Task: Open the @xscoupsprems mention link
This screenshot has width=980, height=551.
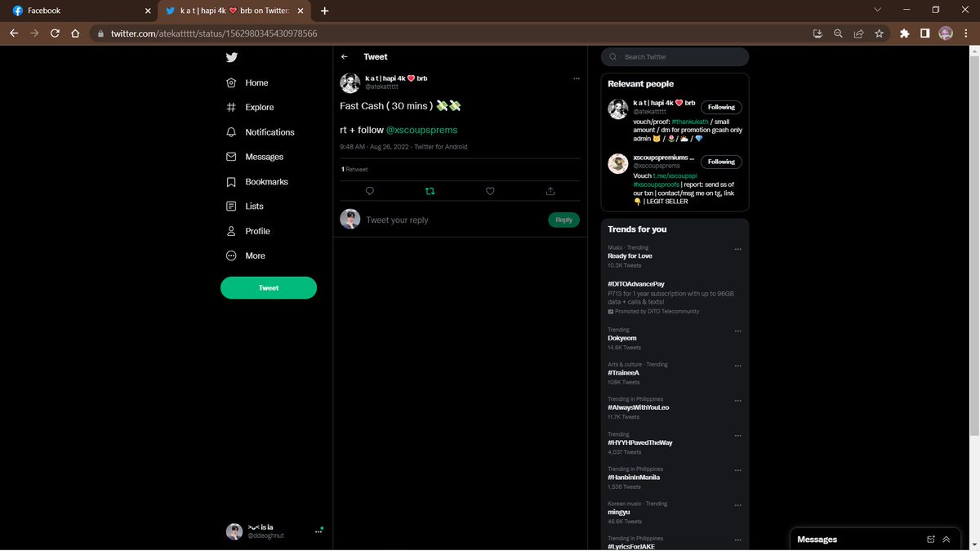Action: click(x=421, y=130)
